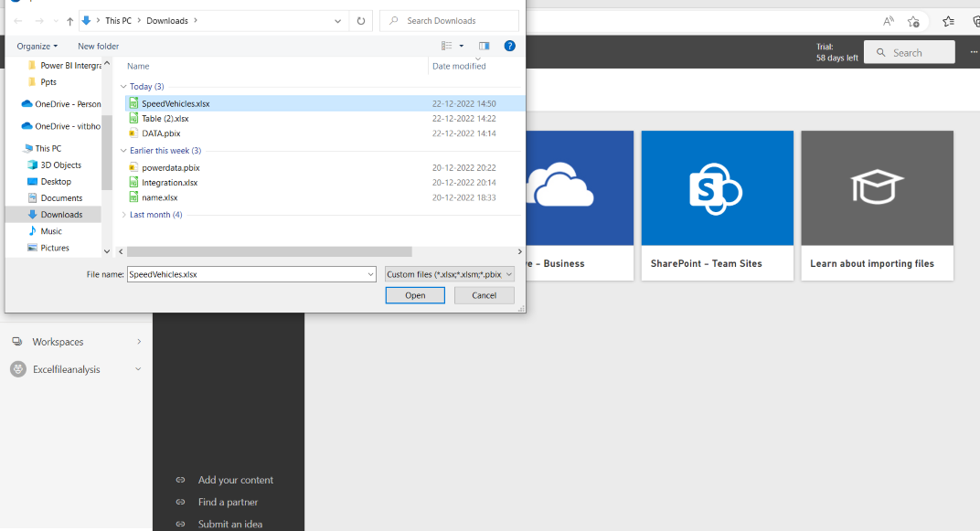Image resolution: width=980 pixels, height=531 pixels.
Task: Click the horizontal scrollbar in file list
Action: coord(270,251)
